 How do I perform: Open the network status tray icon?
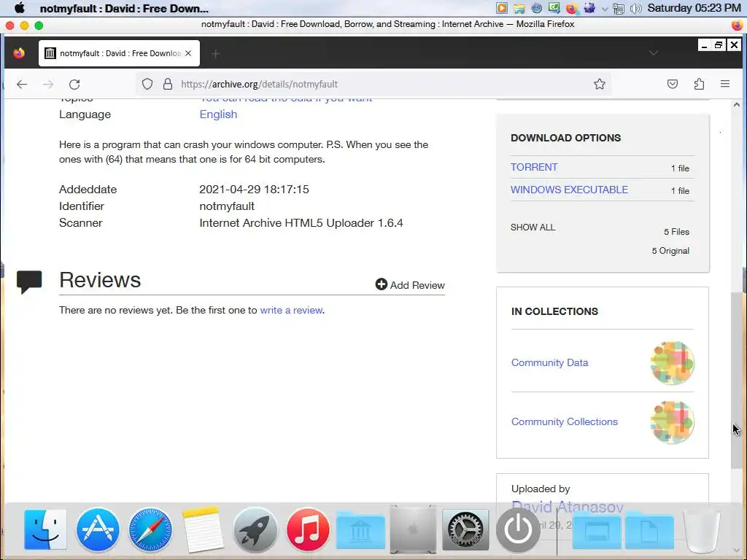[619, 9]
